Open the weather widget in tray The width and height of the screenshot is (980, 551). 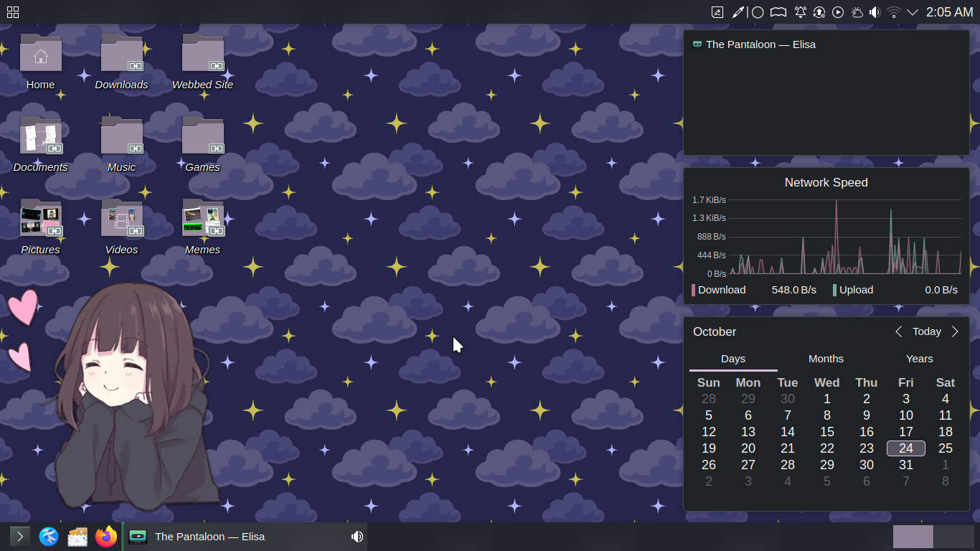click(x=857, y=12)
